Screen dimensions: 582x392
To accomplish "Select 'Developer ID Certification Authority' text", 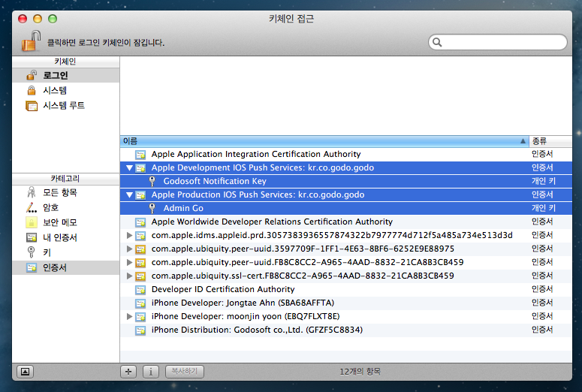I will click(x=223, y=289).
